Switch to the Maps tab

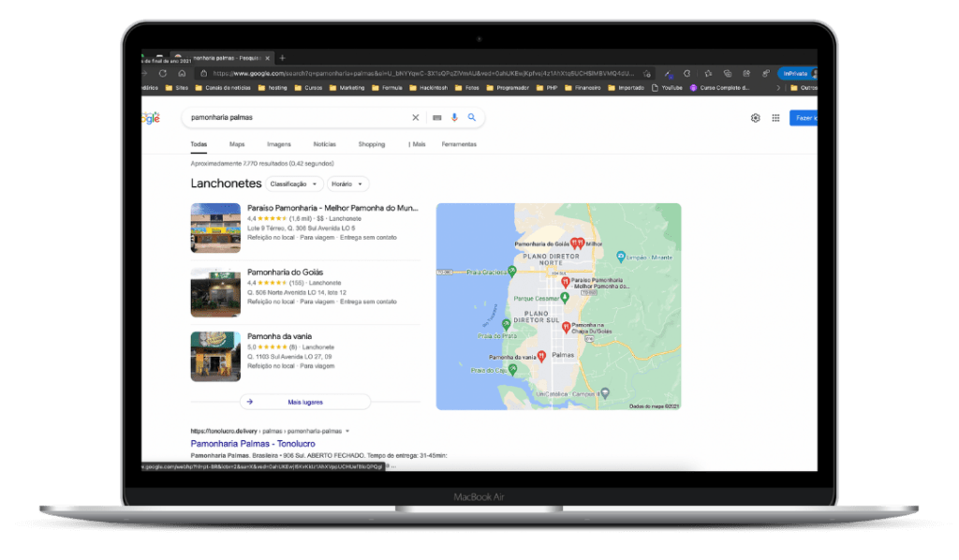[x=237, y=144]
